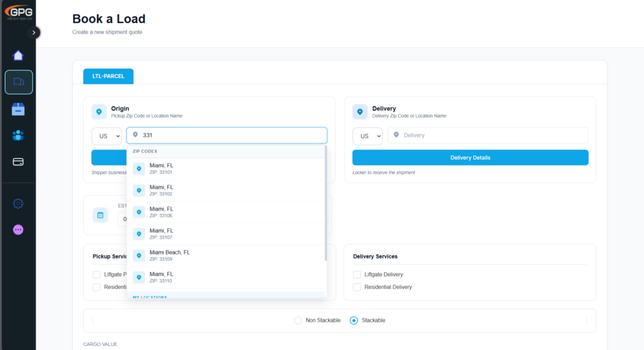Viewport: 644px width, 350px height.
Task: Enable Liftgate Delivery checkbox
Action: (x=357, y=275)
